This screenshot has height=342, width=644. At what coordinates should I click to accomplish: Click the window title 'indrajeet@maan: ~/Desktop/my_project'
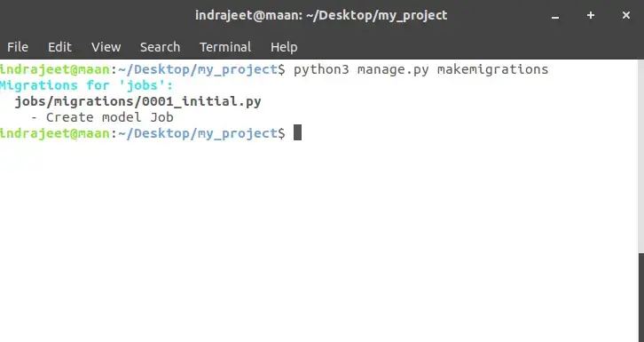(x=321, y=15)
